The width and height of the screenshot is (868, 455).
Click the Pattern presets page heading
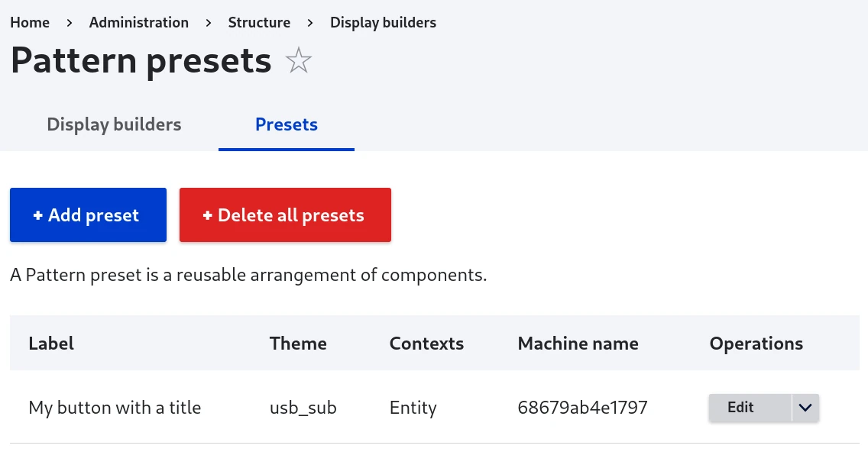coord(141,60)
